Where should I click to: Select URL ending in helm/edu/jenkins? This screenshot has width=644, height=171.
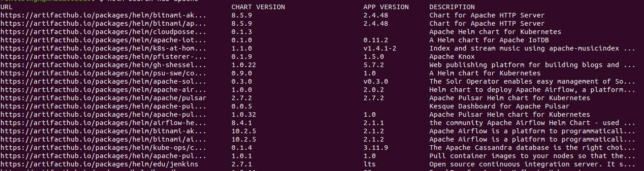99,164
